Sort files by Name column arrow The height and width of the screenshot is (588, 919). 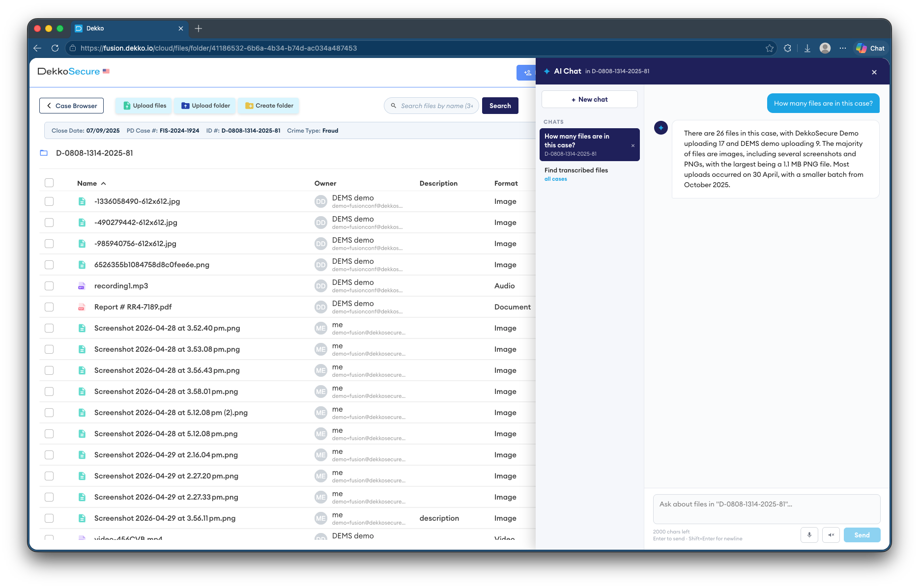click(x=104, y=183)
